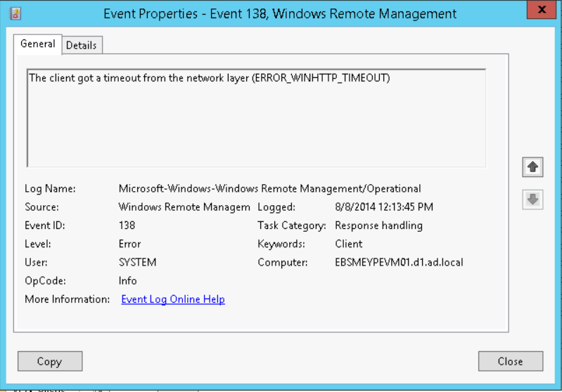Click the Keywords value Client
Image resolution: width=562 pixels, height=392 pixels.
[349, 244]
